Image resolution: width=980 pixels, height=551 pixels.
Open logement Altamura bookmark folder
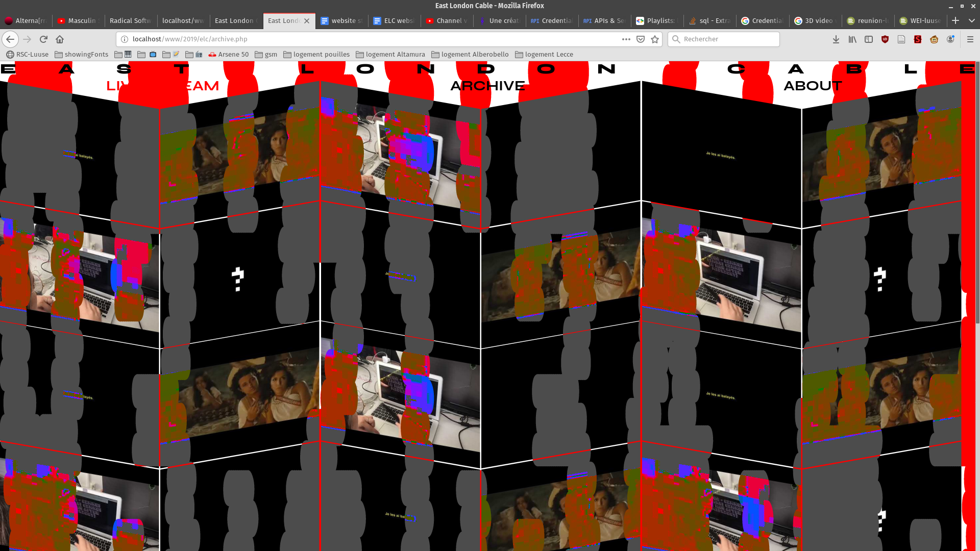[x=390, y=54]
